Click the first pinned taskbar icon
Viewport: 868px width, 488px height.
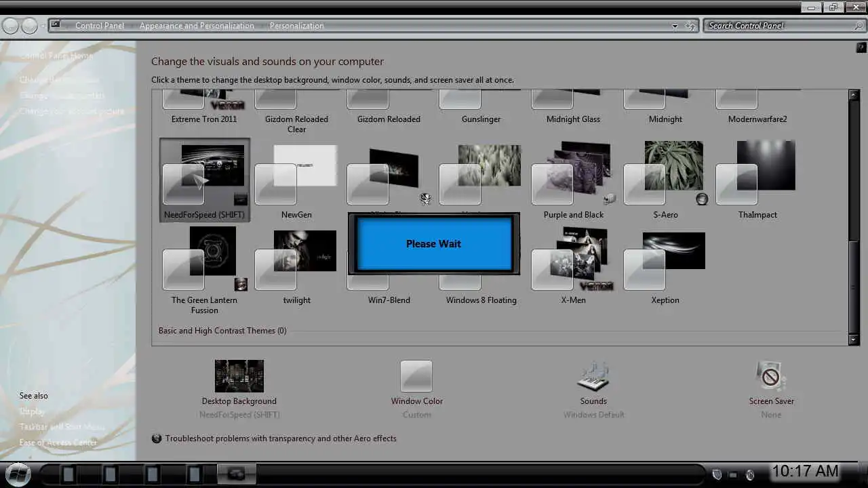click(x=68, y=474)
